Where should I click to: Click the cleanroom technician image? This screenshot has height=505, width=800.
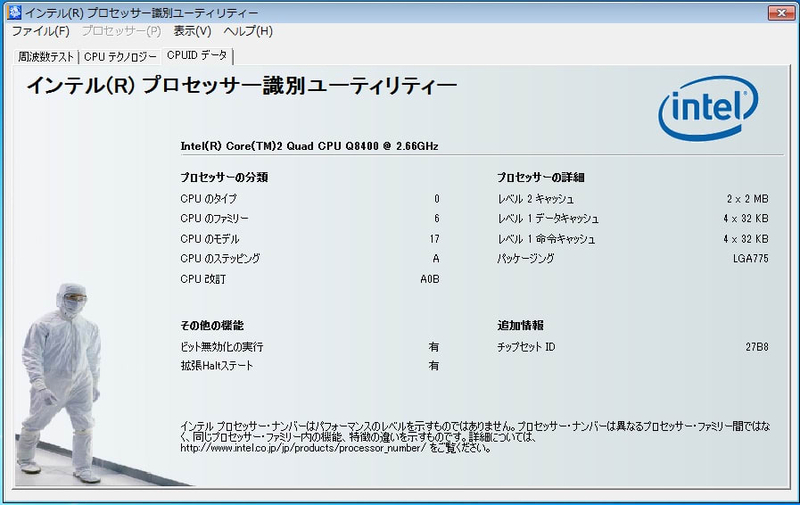[61, 383]
